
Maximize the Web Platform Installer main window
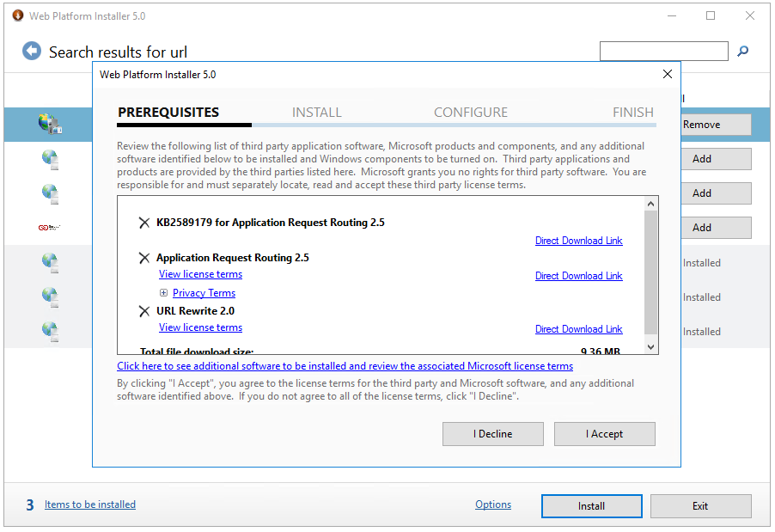tap(711, 15)
